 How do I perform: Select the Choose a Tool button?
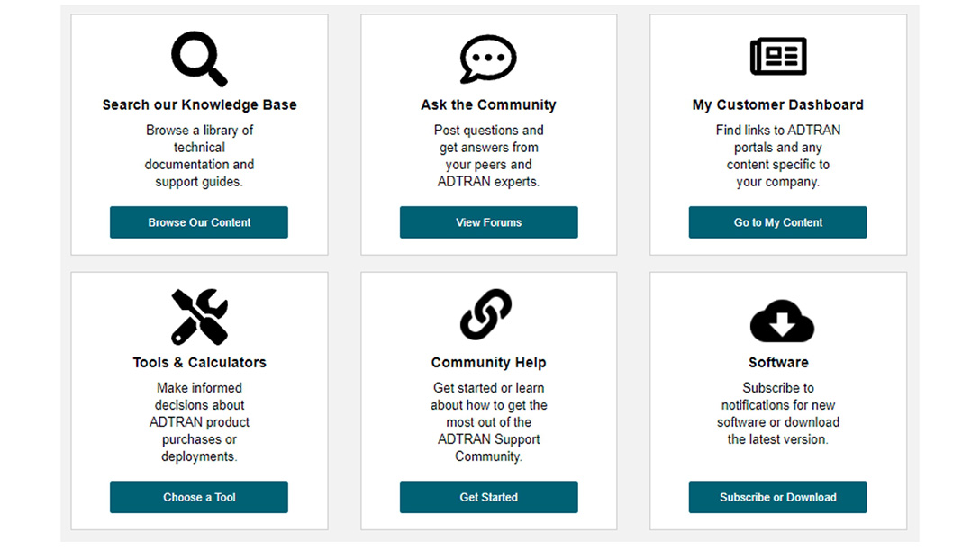(x=199, y=497)
